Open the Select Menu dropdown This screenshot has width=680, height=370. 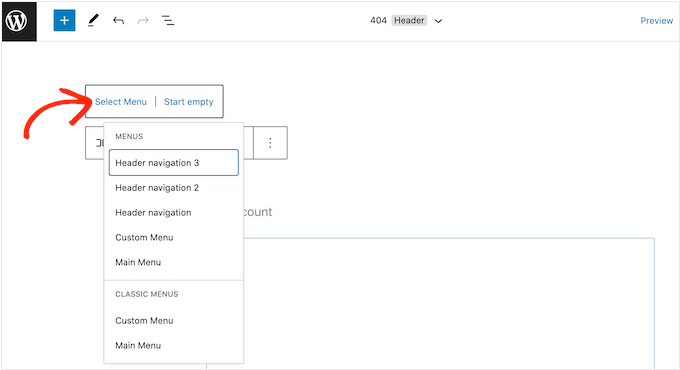(x=121, y=102)
